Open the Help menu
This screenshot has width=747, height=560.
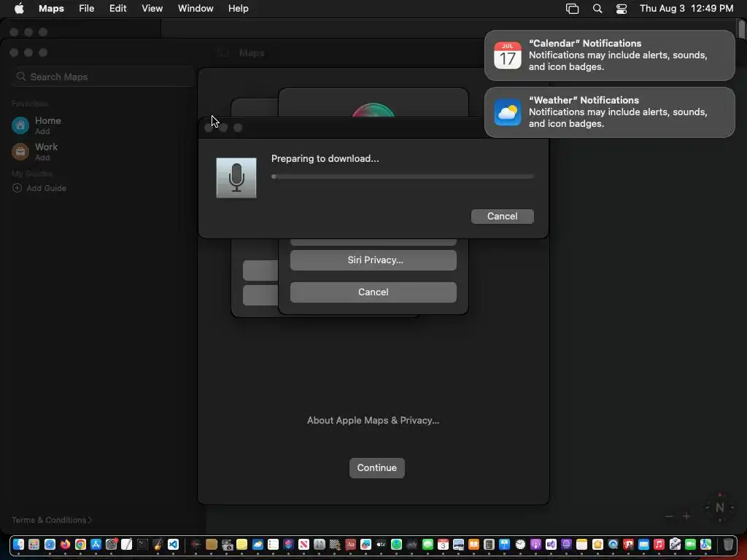[239, 8]
